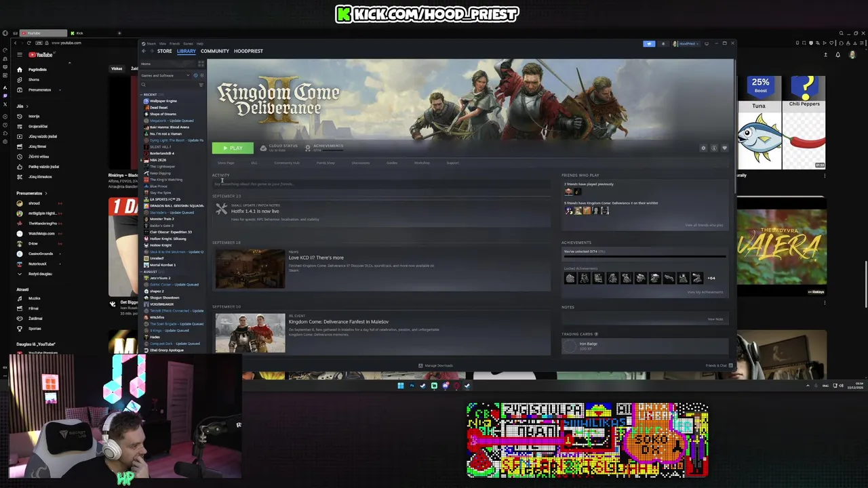The image size is (868, 488).
Task: Toggle the ready-to-play filter icon
Action: point(201,75)
